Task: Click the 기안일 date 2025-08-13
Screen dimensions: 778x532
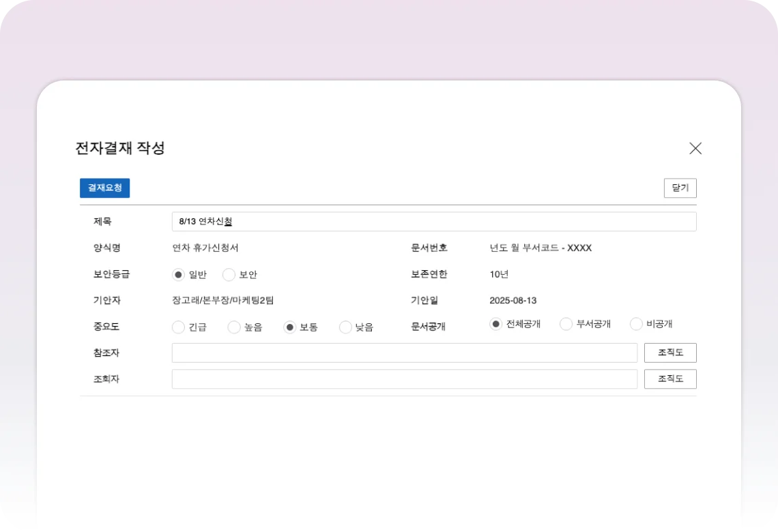Action: click(x=513, y=301)
